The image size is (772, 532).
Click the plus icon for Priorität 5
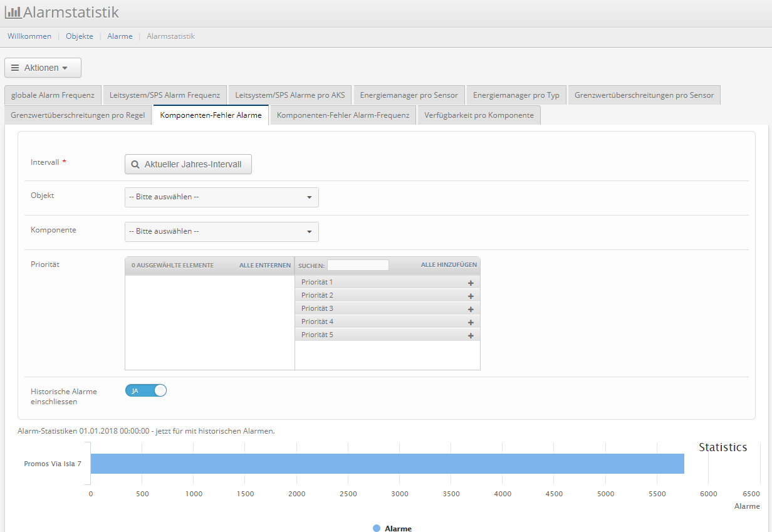(471, 335)
